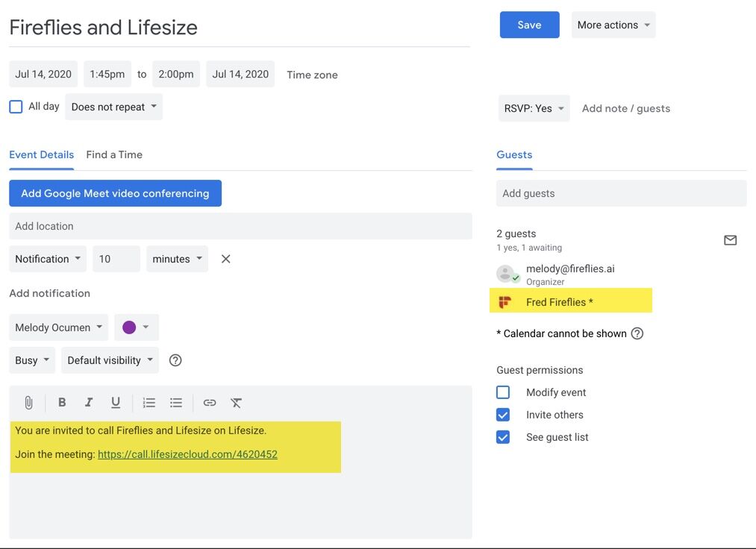
Task: Select calendar from Melody Ocumen dropdown
Action: click(x=58, y=327)
